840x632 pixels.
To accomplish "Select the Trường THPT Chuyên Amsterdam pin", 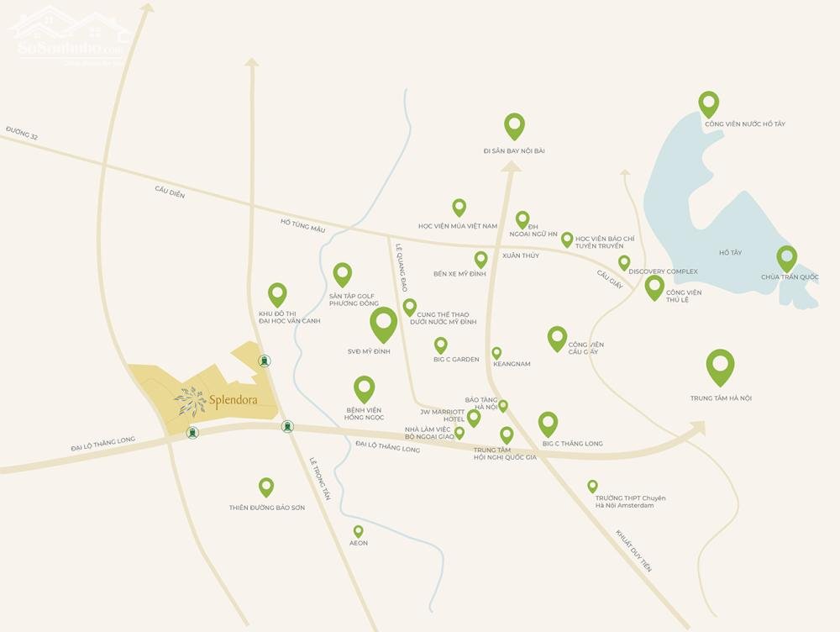I will tap(592, 487).
